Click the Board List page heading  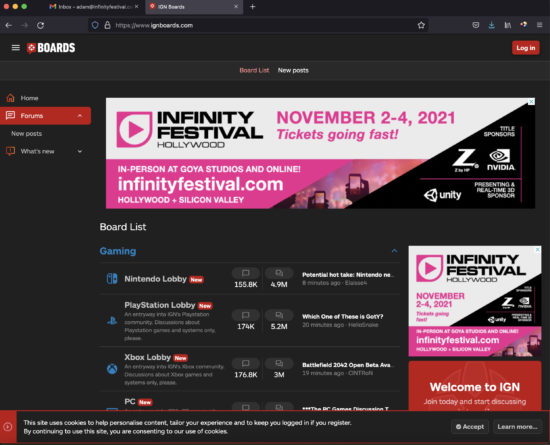point(123,227)
